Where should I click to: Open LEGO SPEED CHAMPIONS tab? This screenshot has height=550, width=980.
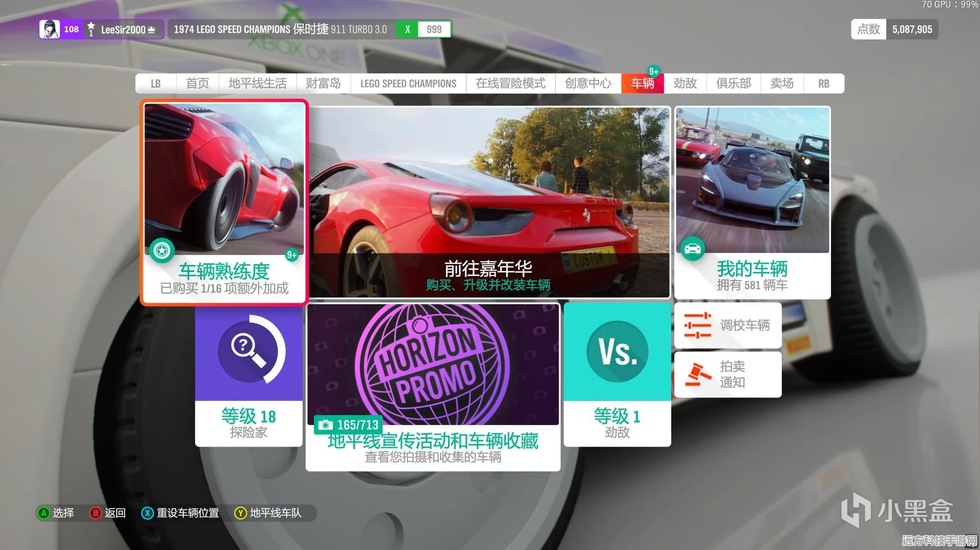[408, 83]
